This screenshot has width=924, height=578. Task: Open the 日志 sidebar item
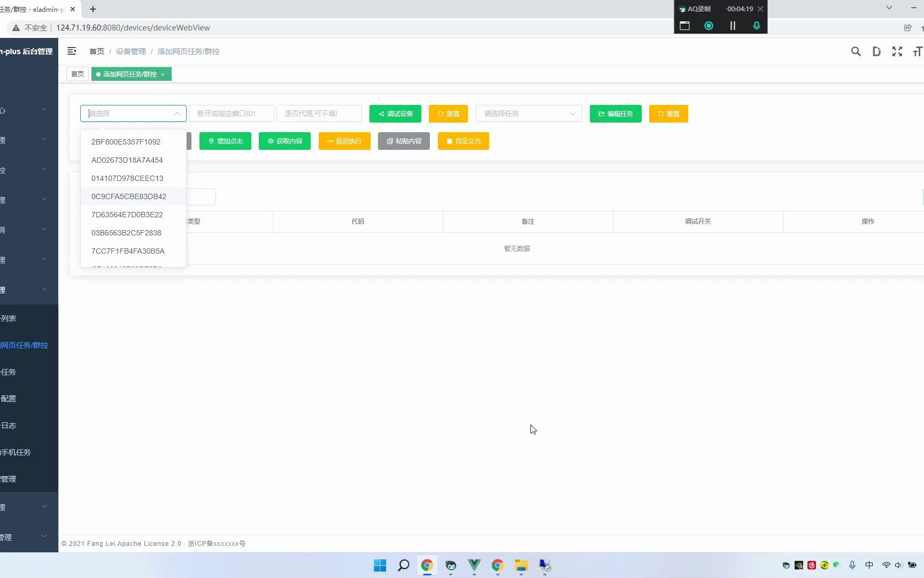(x=29, y=425)
